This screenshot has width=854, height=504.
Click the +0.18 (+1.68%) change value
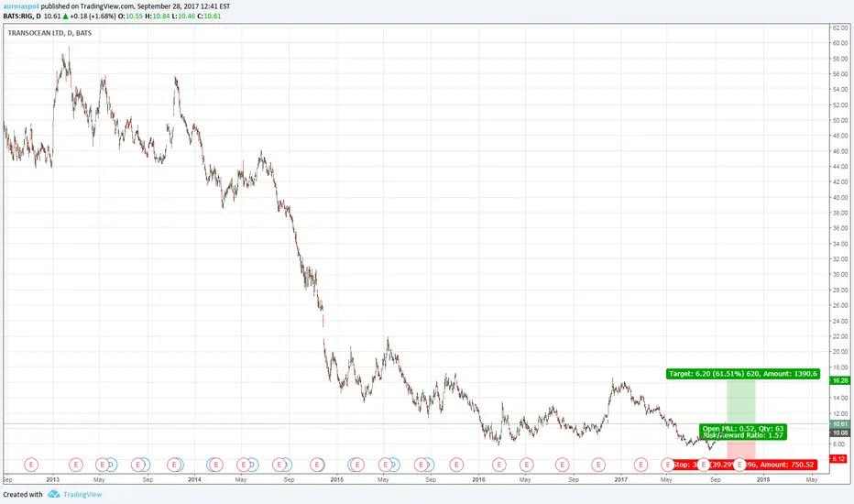pyautogui.click(x=93, y=16)
